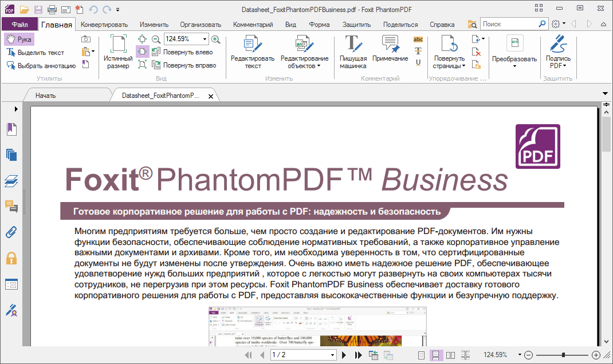Image resolution: width=613 pixels, height=364 pixels.
Task: Open the Bookmarks panel in sidebar
Action: [11, 129]
